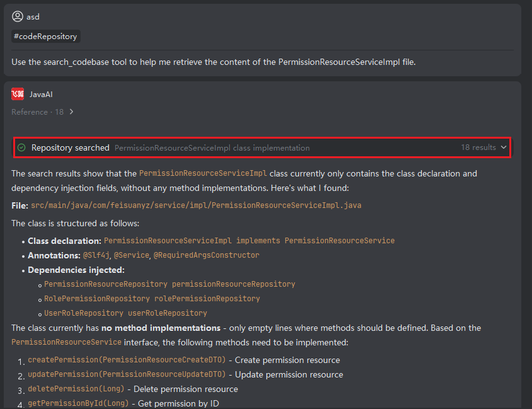This screenshot has height=409, width=532.
Task: Click the asd username label
Action: click(x=33, y=16)
